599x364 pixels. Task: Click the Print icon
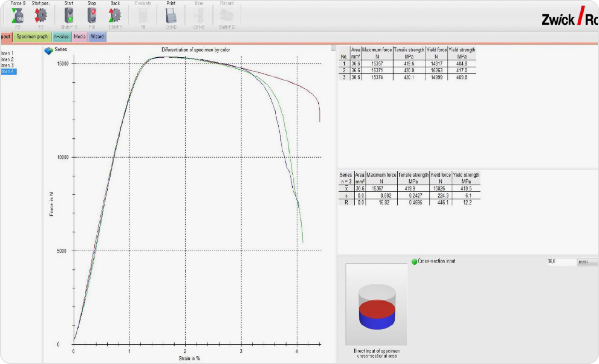pos(171,16)
